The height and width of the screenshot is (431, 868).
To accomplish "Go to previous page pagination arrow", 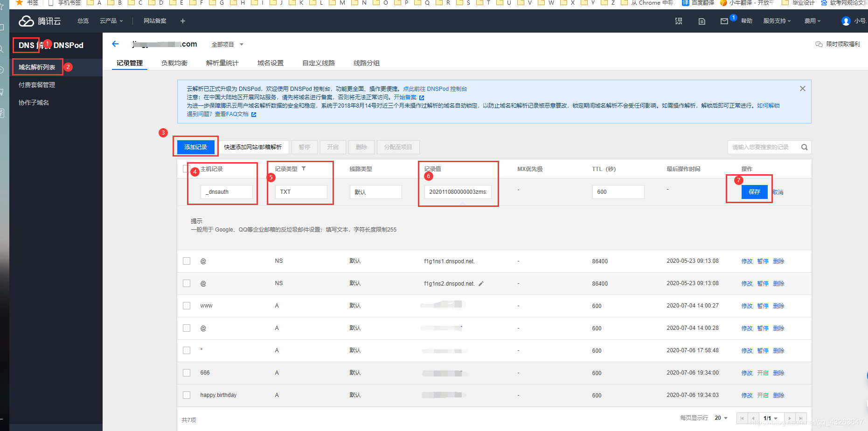I will point(754,418).
